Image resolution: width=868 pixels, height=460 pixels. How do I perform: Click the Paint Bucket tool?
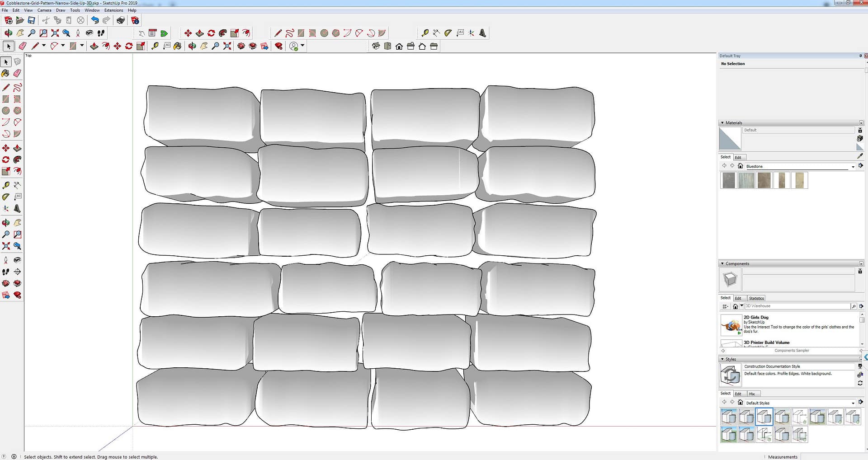(x=6, y=73)
